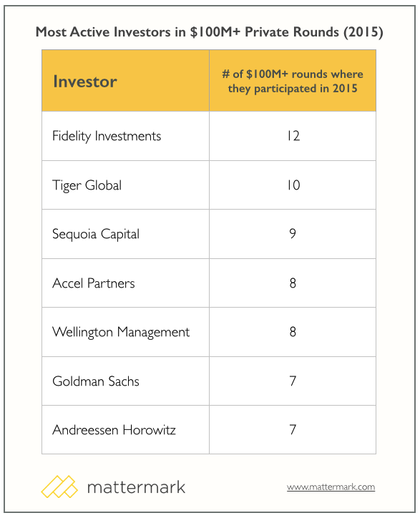
Task: Click the value 7 beside Goldman Sachs
Action: (x=293, y=381)
